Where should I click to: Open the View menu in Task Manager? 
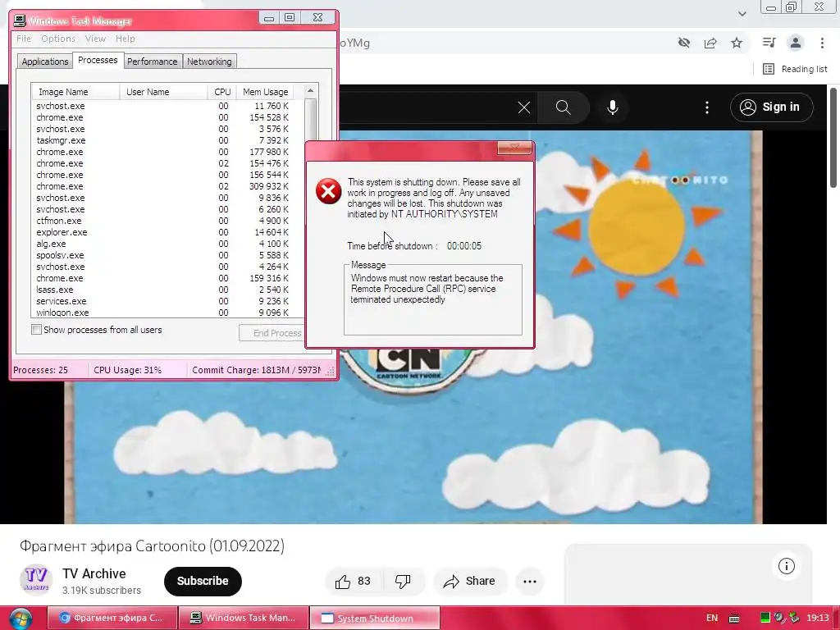95,39
